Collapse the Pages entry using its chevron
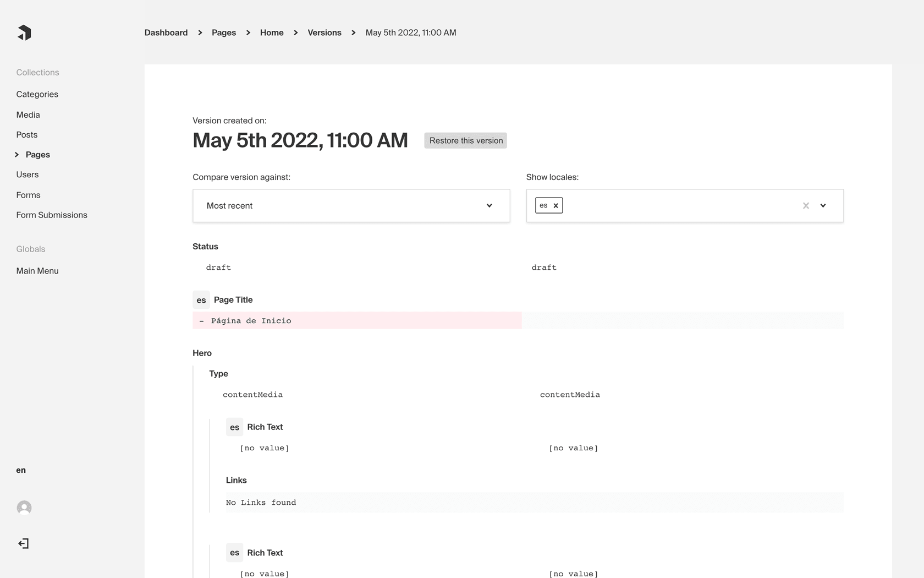The height and width of the screenshot is (578, 924). coord(16,155)
